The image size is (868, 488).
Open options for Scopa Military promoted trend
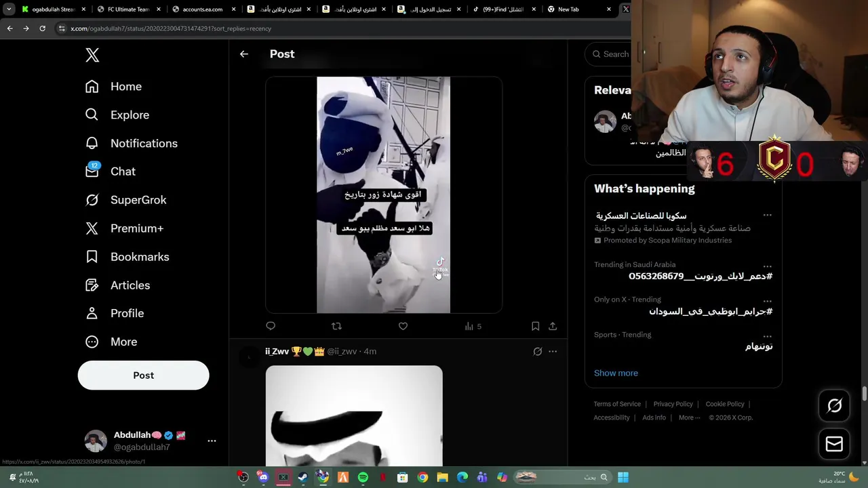click(767, 215)
